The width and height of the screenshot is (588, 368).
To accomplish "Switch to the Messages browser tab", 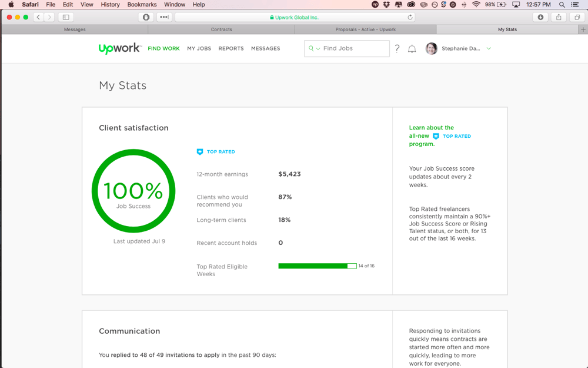I will 75,29.
